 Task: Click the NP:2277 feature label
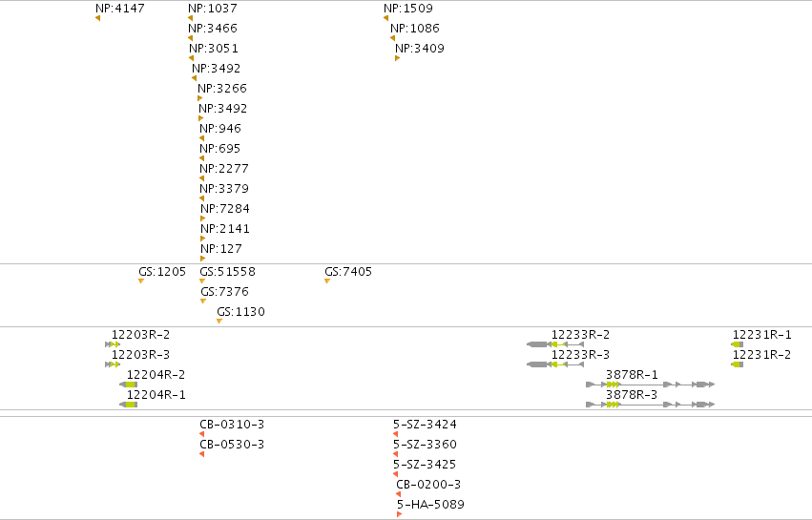[x=223, y=169]
